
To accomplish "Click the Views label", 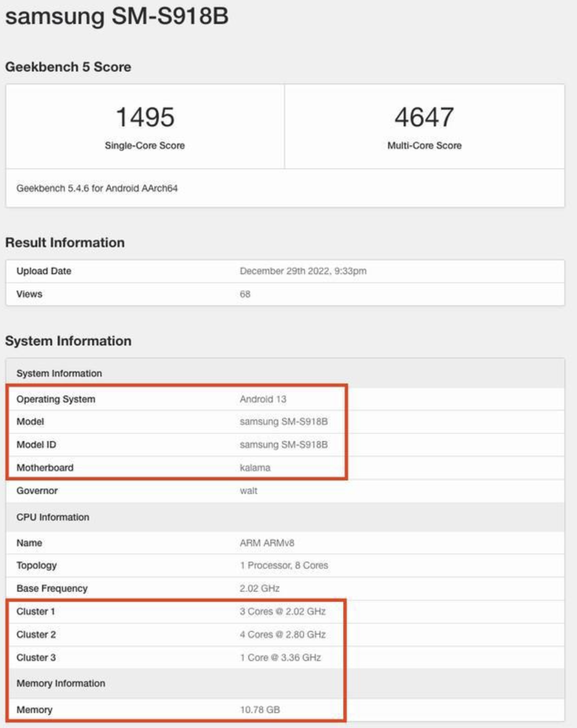I will (29, 294).
